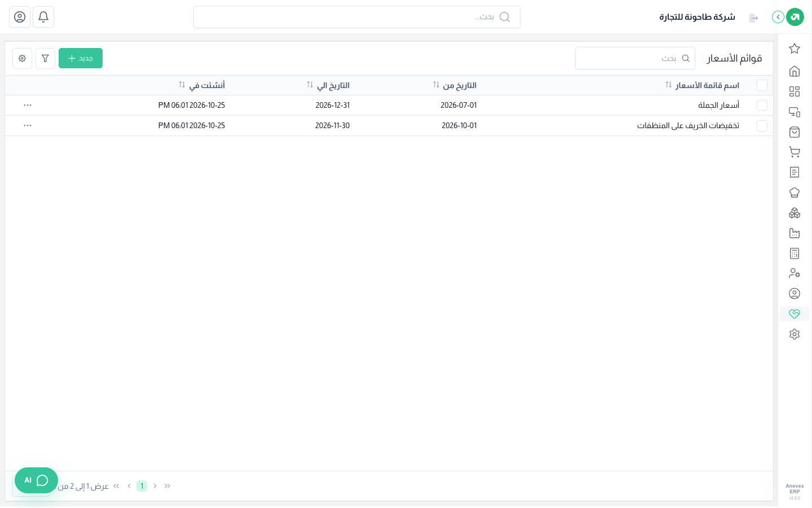Sort by أنشئت في column
Viewport: 812px width, 508px height.
(x=182, y=85)
